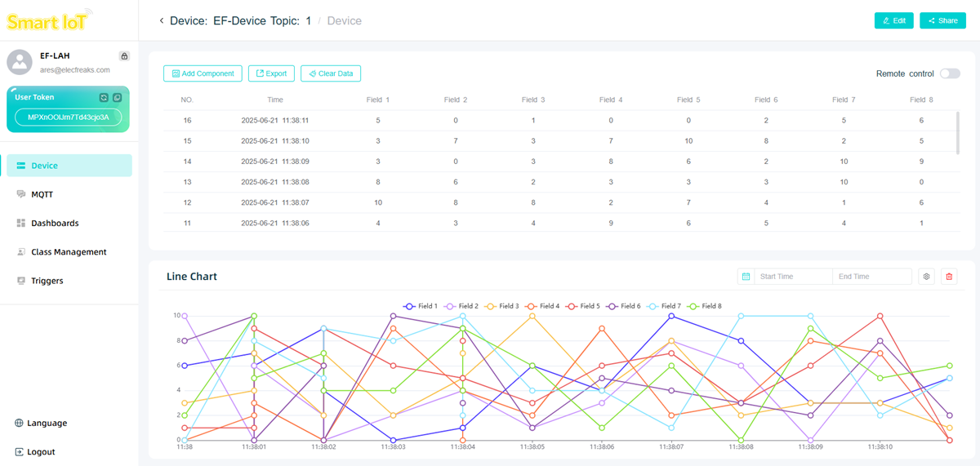Open MQTT in the sidebar

tap(42, 194)
